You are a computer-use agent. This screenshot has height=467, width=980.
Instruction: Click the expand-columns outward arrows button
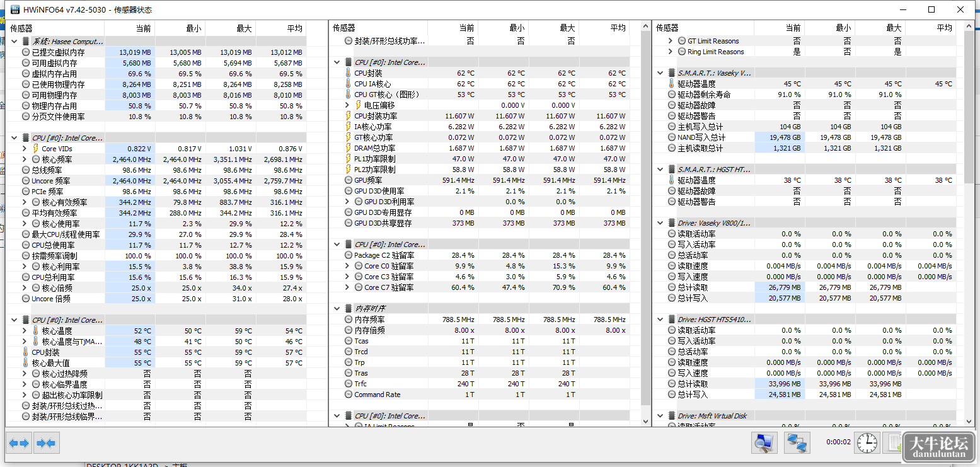point(20,443)
